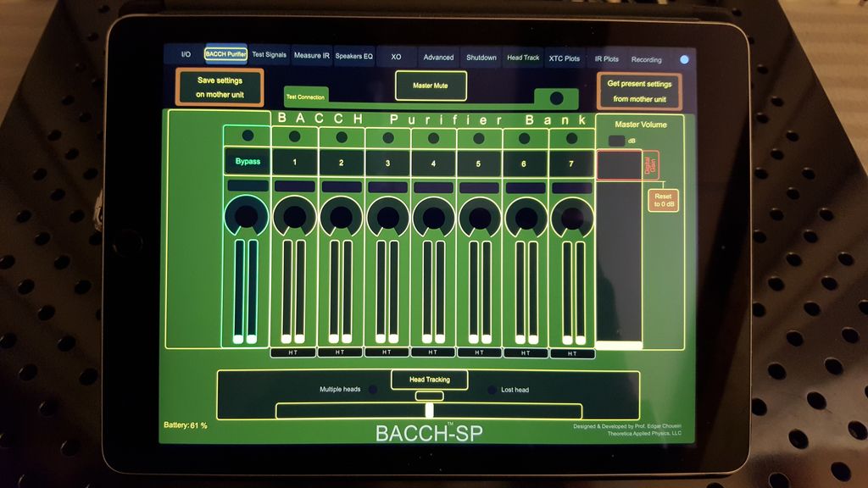Click the filter 5 rotary knob

coord(480,219)
